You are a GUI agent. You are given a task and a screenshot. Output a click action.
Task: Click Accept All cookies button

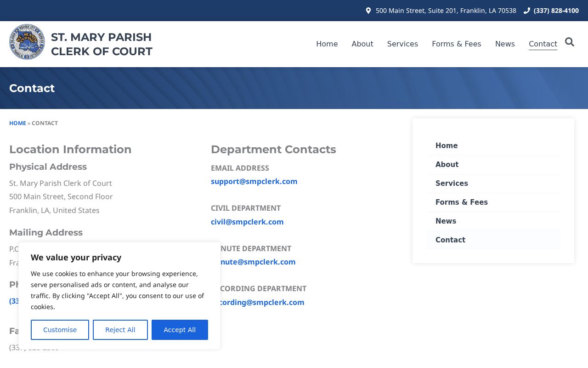point(180,330)
